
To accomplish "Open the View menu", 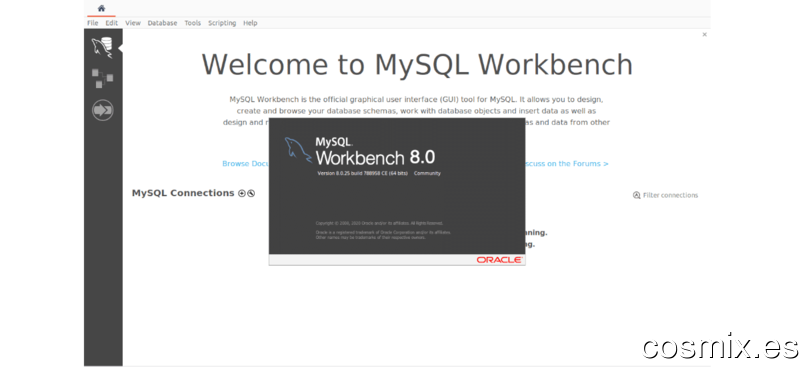I will 133,23.
